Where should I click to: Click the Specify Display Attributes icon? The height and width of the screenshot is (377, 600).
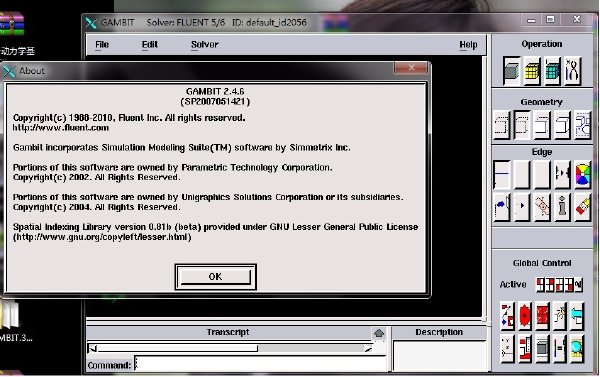[x=525, y=349]
